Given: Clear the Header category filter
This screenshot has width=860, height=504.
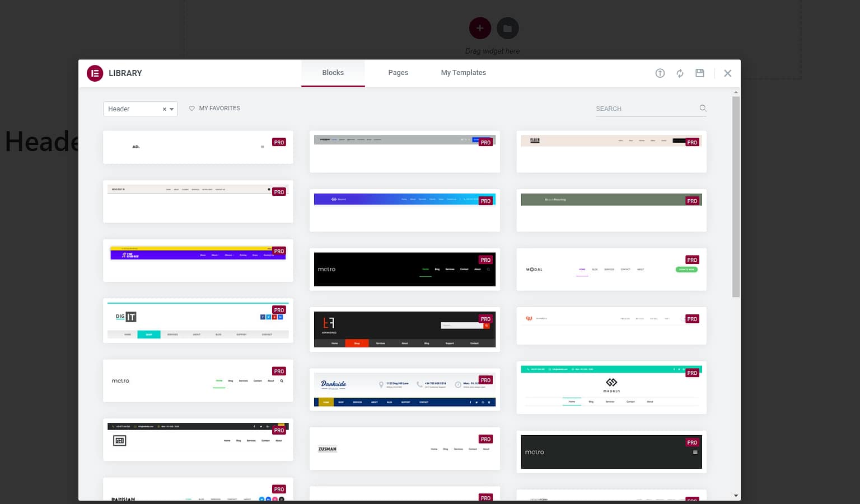Looking at the screenshot, I should pyautogui.click(x=164, y=109).
